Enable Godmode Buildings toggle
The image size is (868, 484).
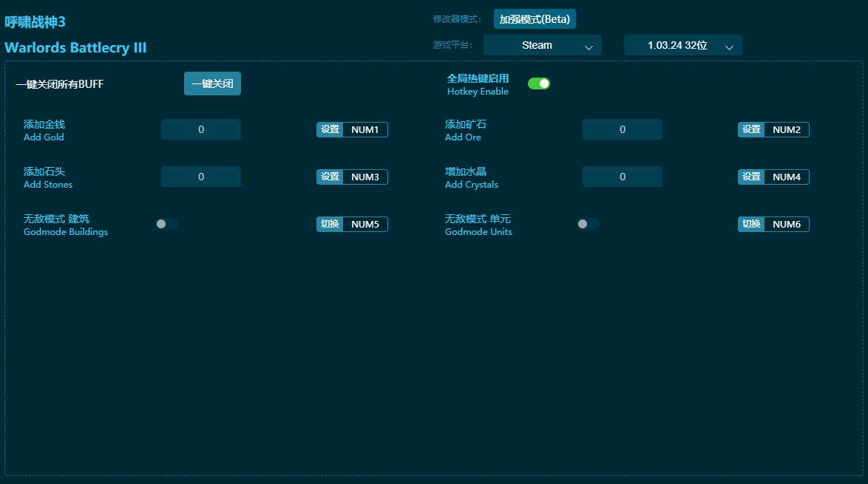coord(166,224)
